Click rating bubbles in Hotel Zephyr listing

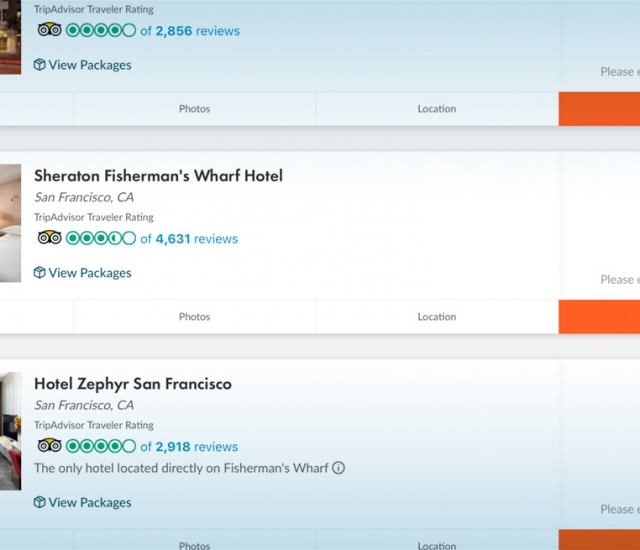[101, 446]
